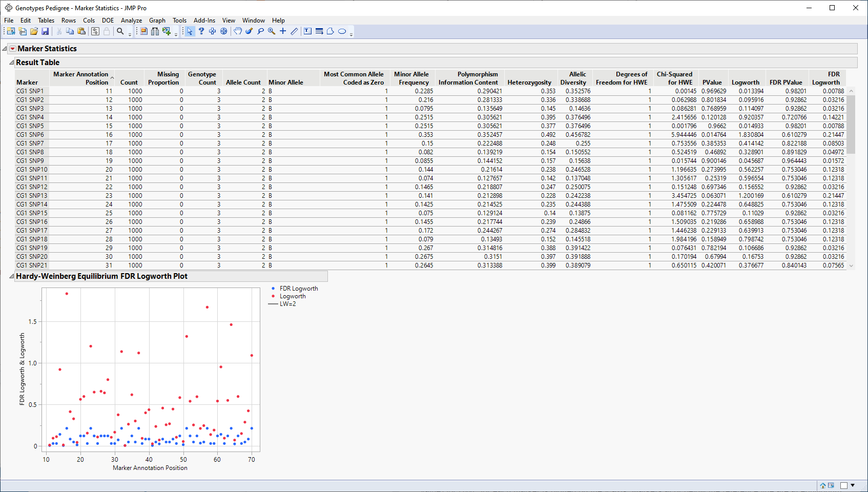The image size is (868, 492).
Task: Open the status bar window list arrow
Action: point(853,485)
